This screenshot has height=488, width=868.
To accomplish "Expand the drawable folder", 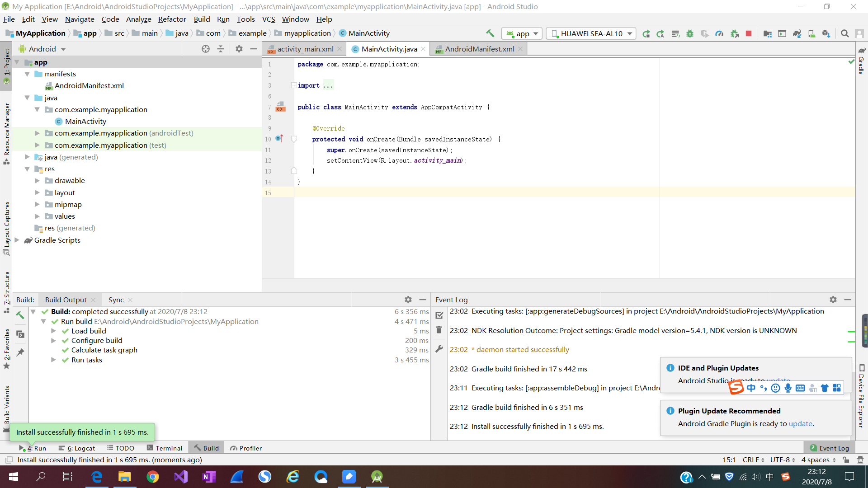I will tap(37, 180).
